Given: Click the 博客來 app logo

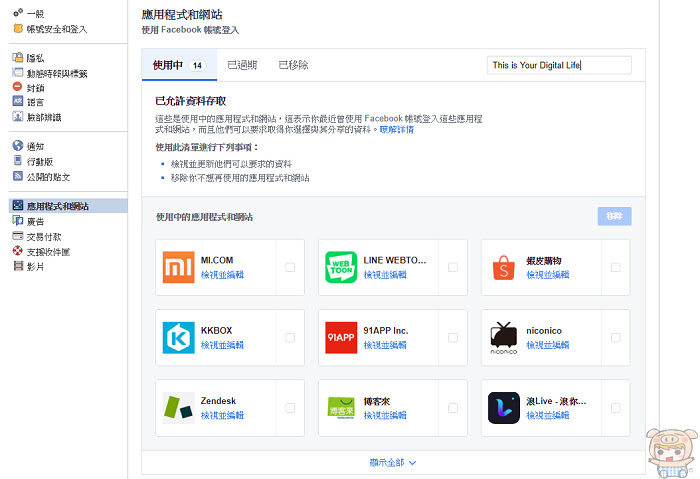Looking at the screenshot, I should pos(341,408).
